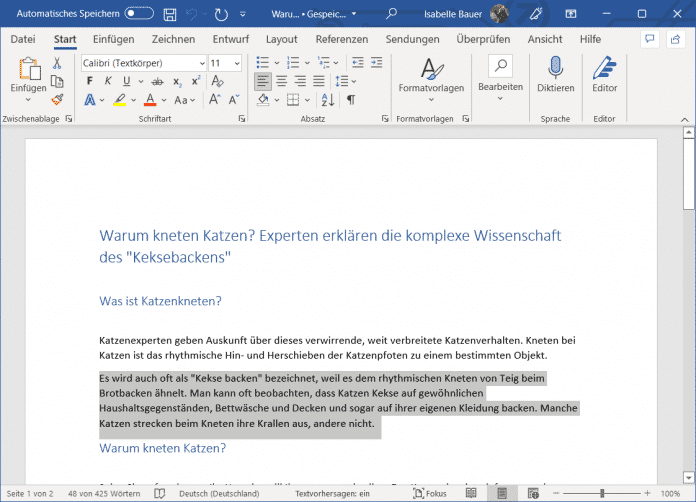This screenshot has width=696, height=502.
Task: Select the Format Painter brush
Action: click(x=57, y=100)
